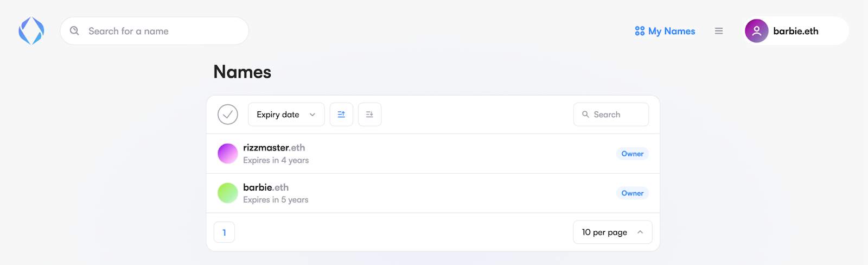Click the Owner tag on rizzmaster.eth
Viewport: 868px width, 265px height.
click(632, 154)
